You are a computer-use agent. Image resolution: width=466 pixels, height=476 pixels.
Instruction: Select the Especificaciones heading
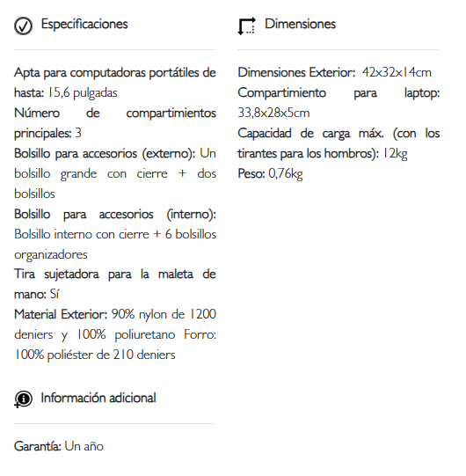click(84, 24)
